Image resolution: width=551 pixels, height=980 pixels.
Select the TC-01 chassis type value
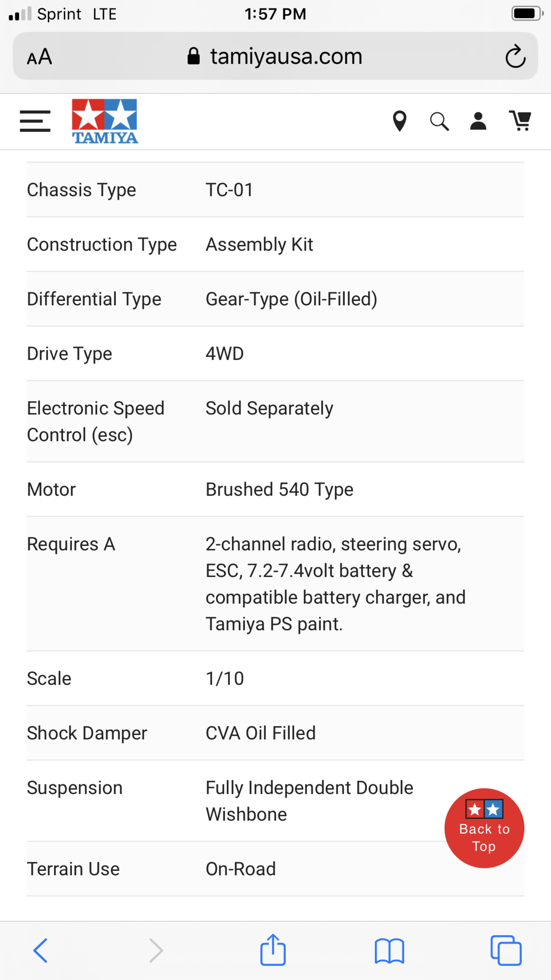[x=229, y=190]
